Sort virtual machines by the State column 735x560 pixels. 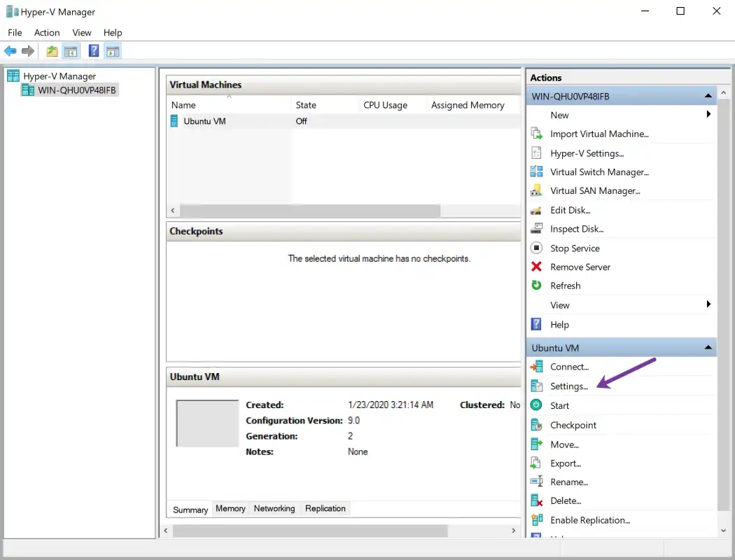(324, 105)
